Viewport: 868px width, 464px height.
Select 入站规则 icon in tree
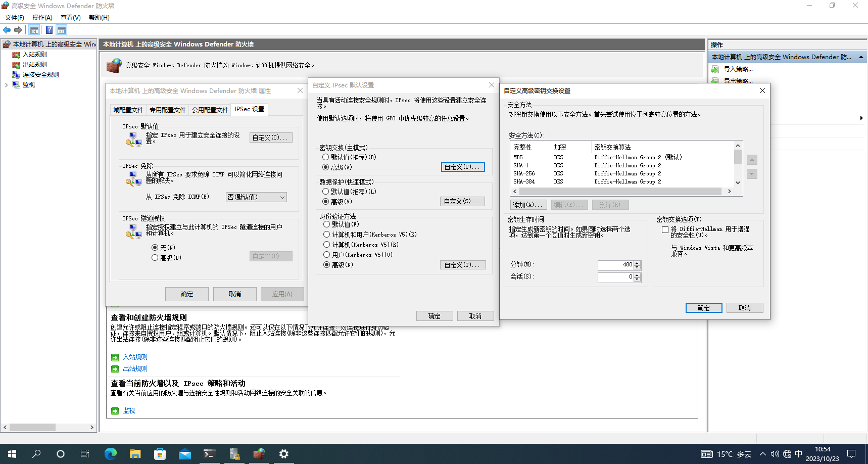click(16, 55)
